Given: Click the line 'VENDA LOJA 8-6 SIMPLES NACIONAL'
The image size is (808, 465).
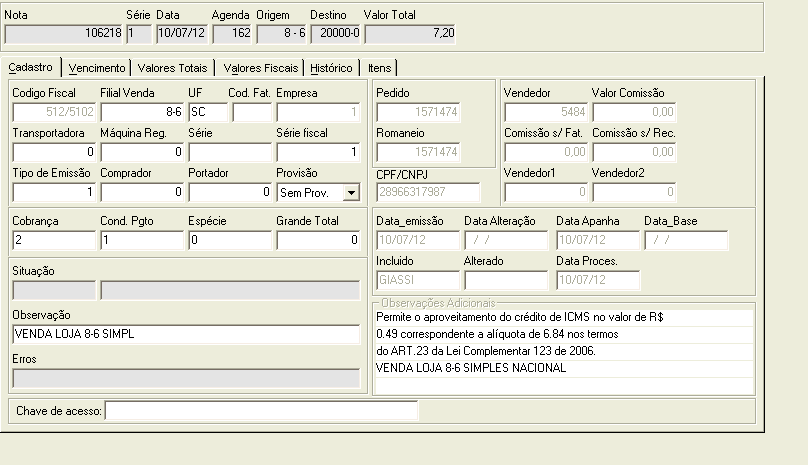Looking at the screenshot, I should (564, 368).
